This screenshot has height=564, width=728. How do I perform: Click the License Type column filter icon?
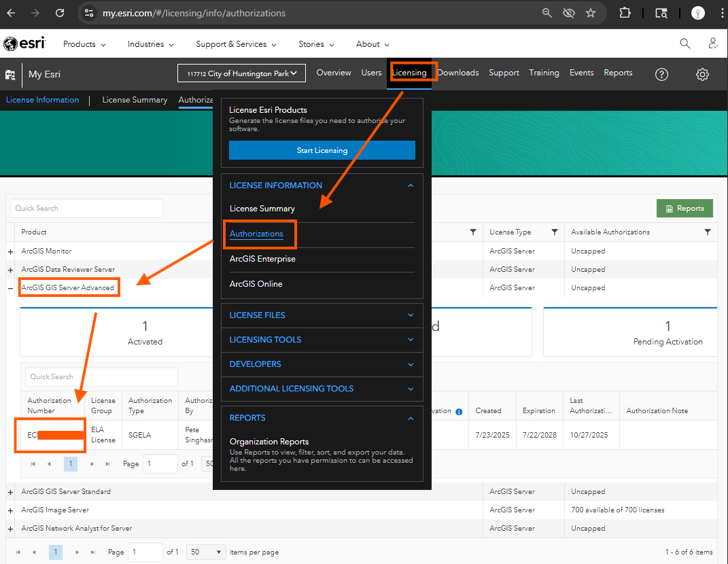click(555, 232)
